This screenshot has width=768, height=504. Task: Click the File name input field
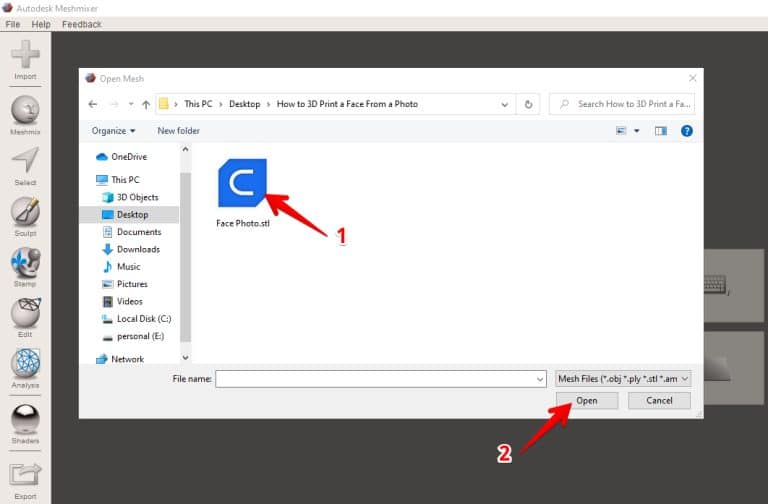click(375, 379)
